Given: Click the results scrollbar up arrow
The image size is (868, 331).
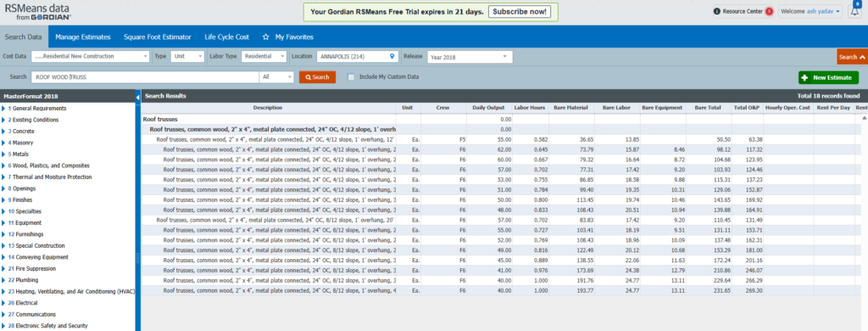Looking at the screenshot, I should pos(864,118).
